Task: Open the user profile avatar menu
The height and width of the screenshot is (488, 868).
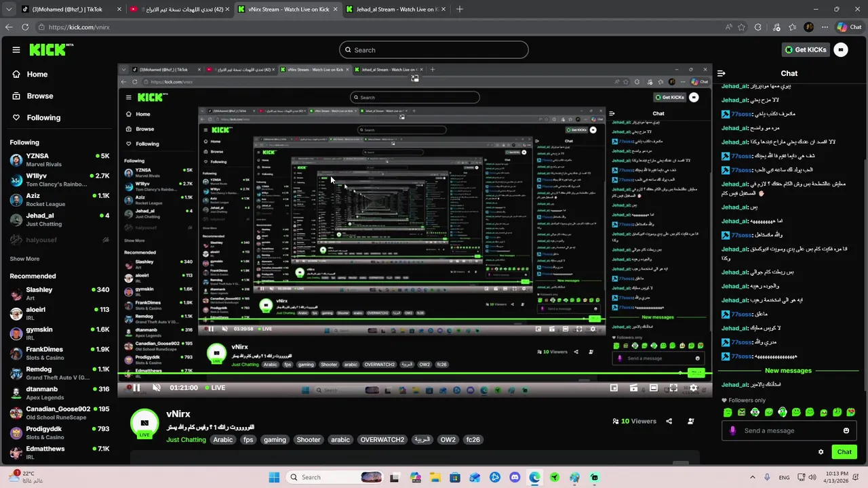Action: click(841, 49)
